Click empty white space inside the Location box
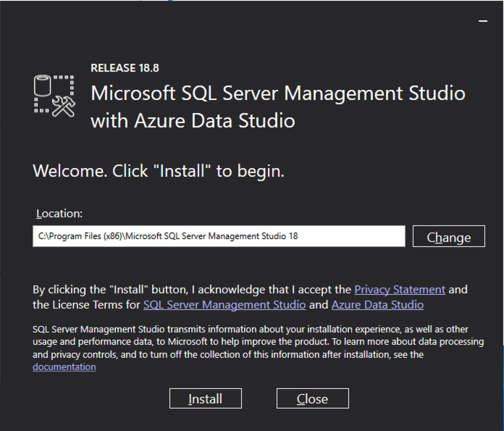Viewport: 504px width, 431px height. click(x=350, y=236)
